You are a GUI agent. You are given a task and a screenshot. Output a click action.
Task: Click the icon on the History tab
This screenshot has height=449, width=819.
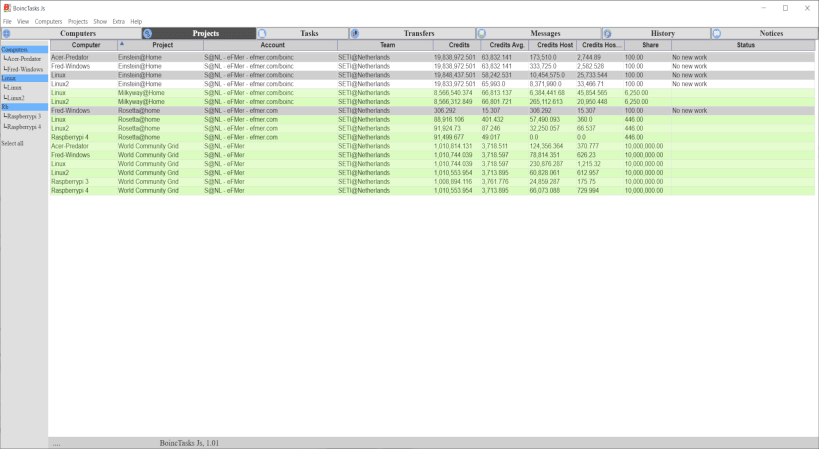pos(608,33)
